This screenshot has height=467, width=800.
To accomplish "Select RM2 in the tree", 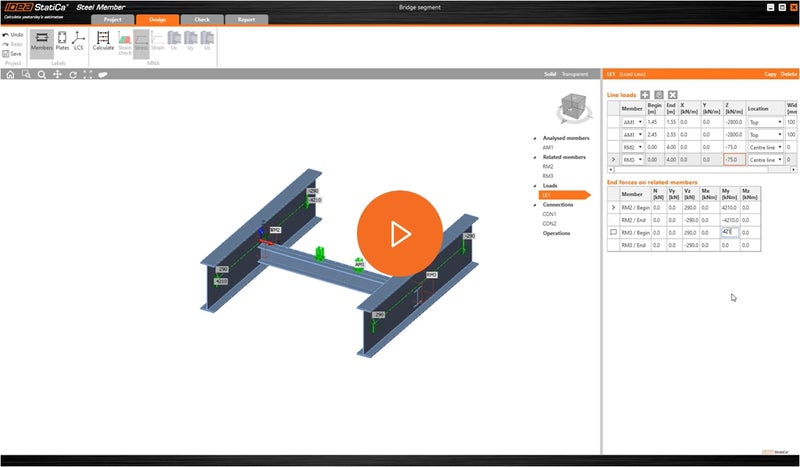I will point(547,166).
